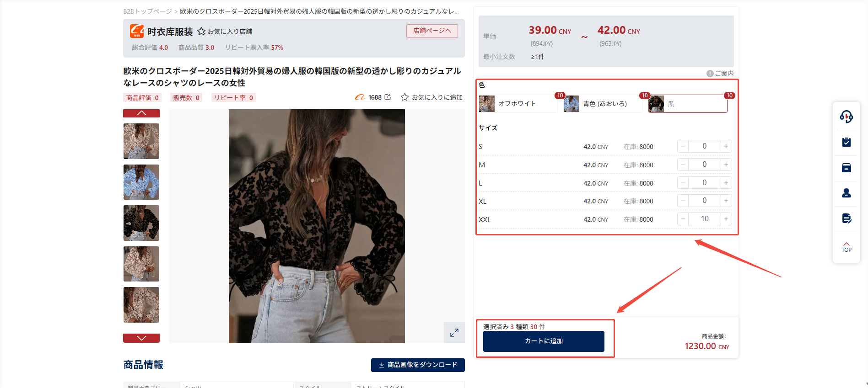Decrease quantity for size XL

[x=683, y=201]
